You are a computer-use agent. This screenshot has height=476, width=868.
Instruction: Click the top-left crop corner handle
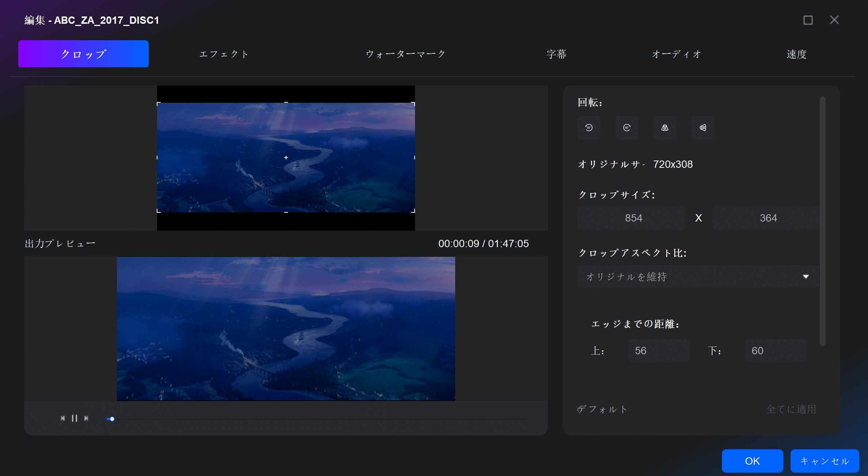coord(159,104)
